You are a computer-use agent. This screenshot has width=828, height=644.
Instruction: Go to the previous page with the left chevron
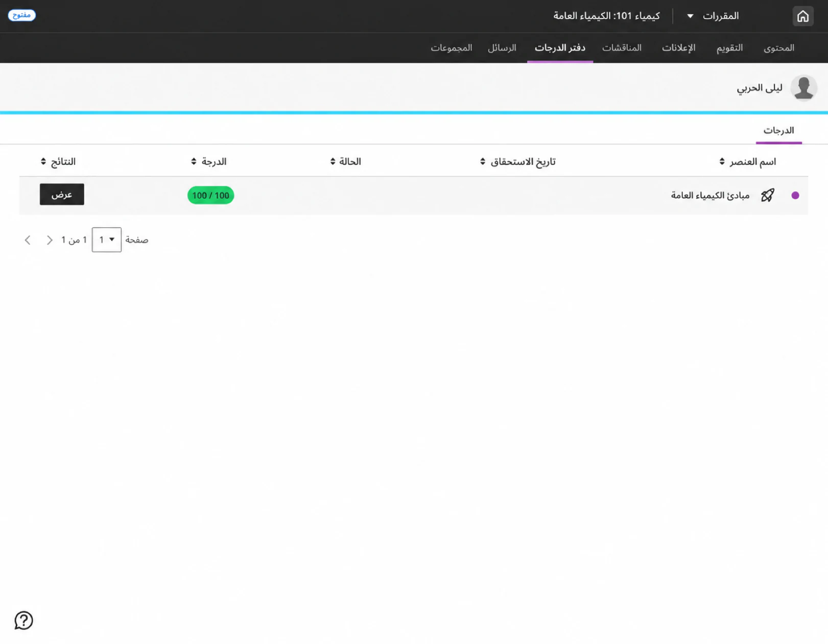[28, 240]
